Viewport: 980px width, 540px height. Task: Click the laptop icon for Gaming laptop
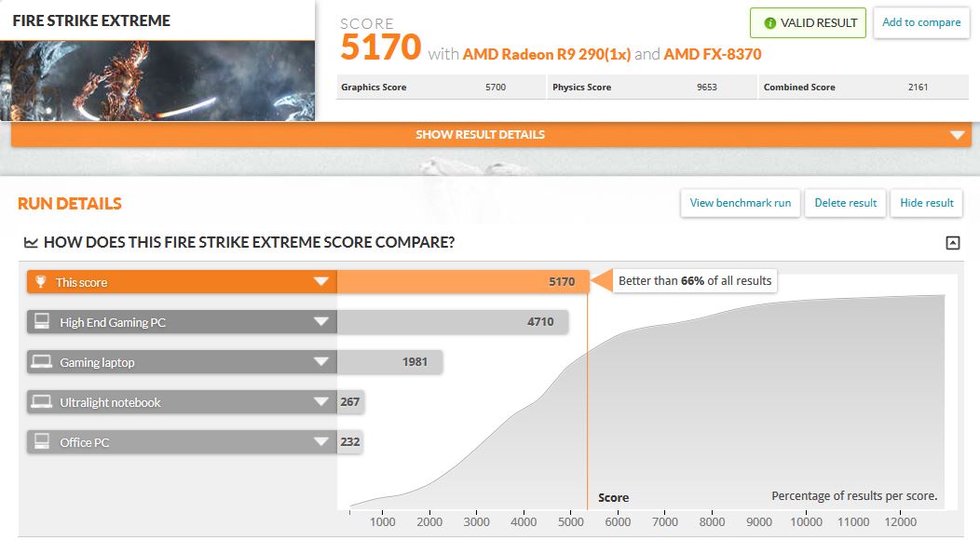[42, 362]
